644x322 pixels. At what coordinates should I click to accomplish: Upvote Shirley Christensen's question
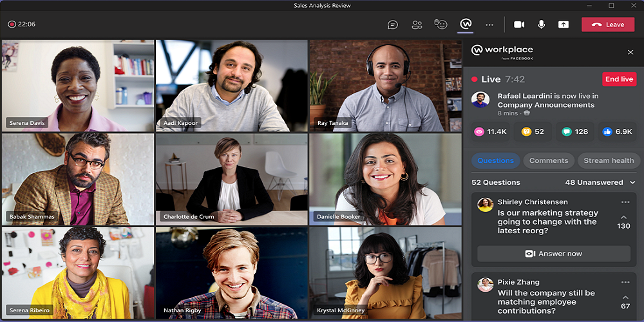pyautogui.click(x=623, y=217)
